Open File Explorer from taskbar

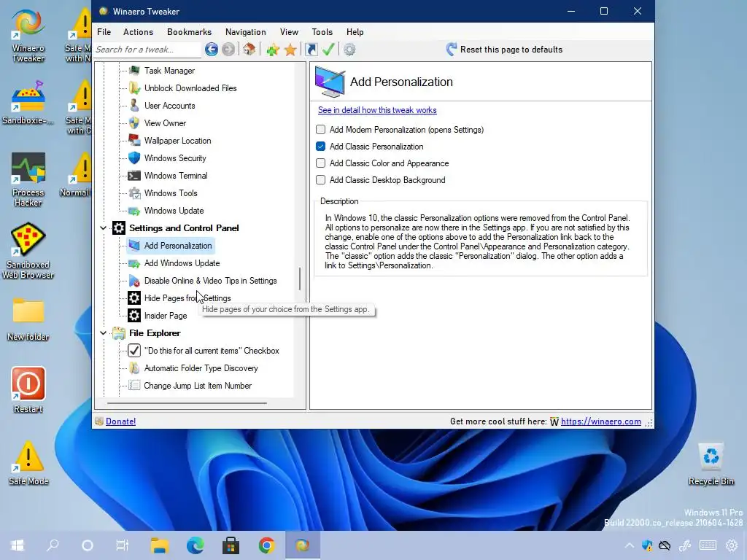[x=160, y=545]
